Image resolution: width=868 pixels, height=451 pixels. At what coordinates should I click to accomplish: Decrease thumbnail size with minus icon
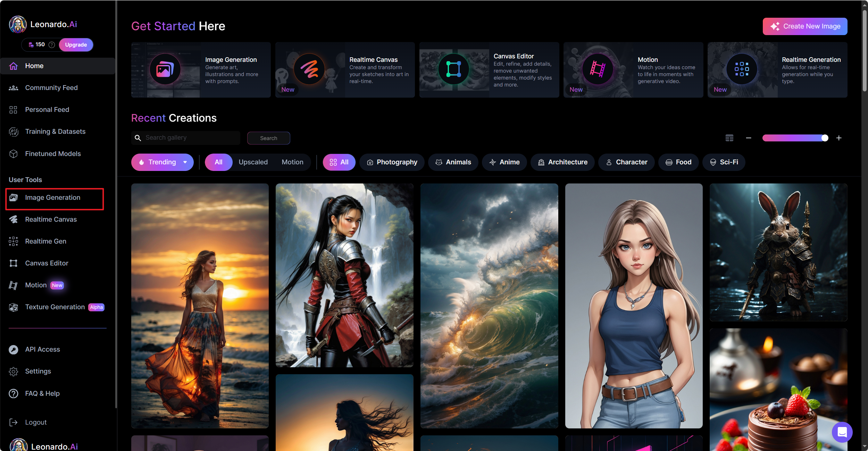[749, 138]
